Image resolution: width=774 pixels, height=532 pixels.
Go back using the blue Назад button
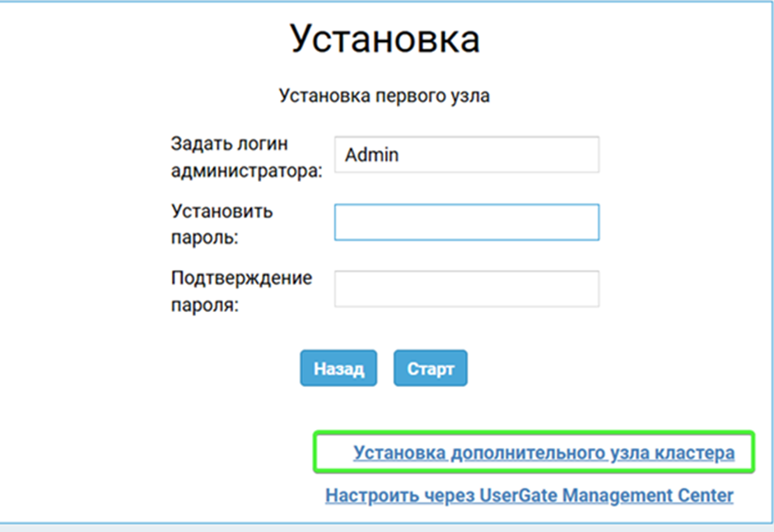[x=338, y=369]
